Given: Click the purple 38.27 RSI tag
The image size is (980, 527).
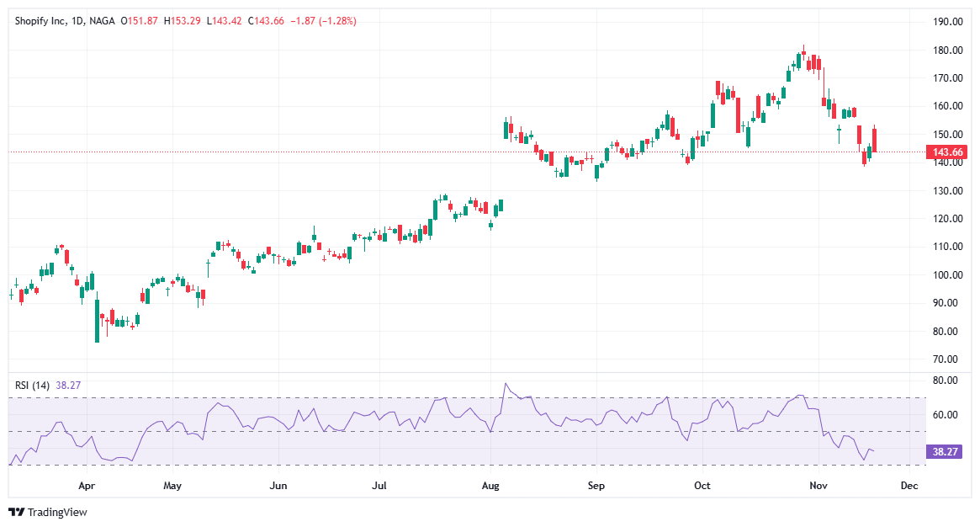Looking at the screenshot, I should (946, 453).
